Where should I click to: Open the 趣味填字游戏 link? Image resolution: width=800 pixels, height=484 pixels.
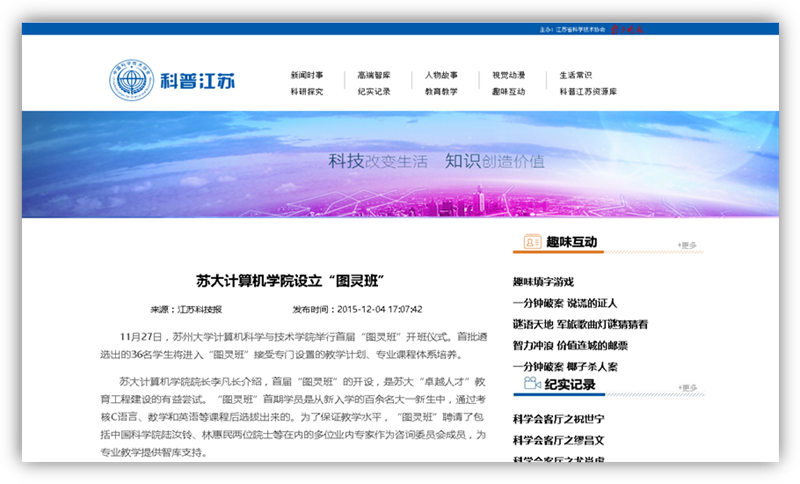click(543, 282)
